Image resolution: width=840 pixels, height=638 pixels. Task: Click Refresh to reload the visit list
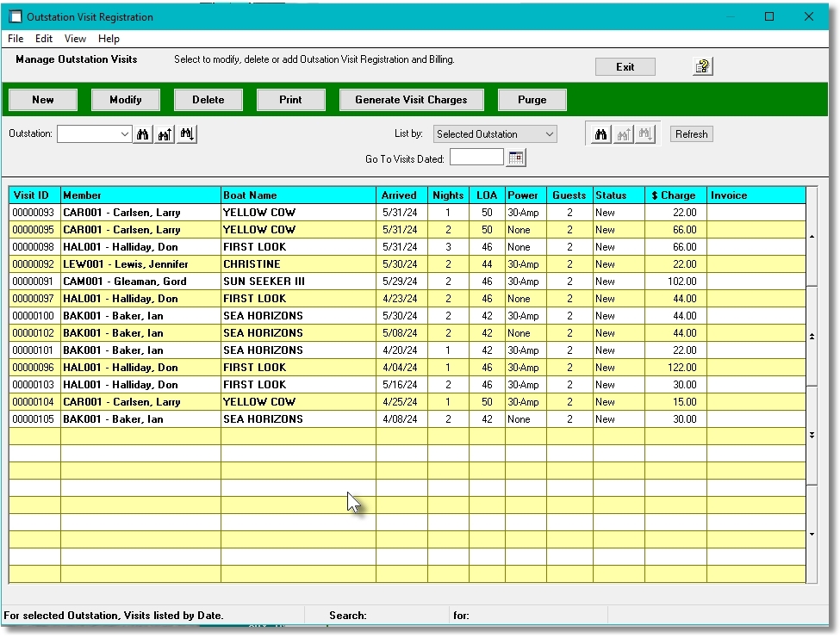pyautogui.click(x=691, y=133)
